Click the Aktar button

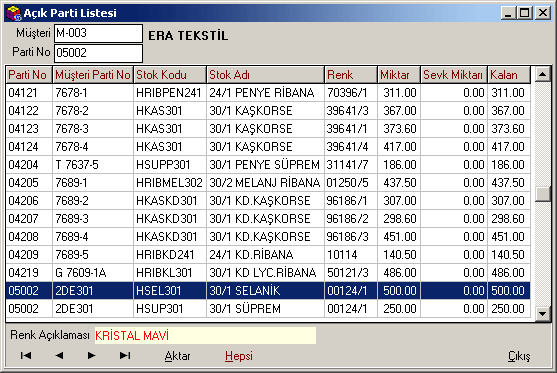click(177, 356)
